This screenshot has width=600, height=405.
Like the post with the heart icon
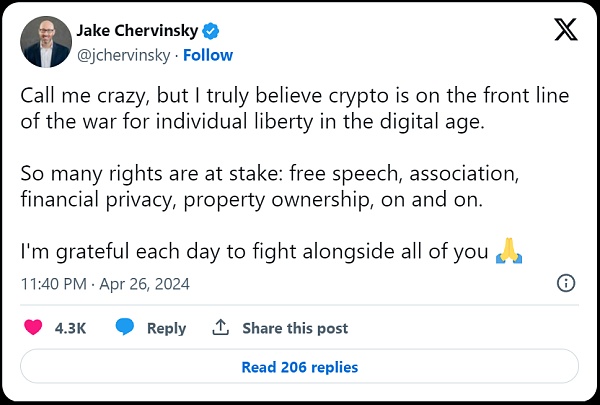coord(34,327)
